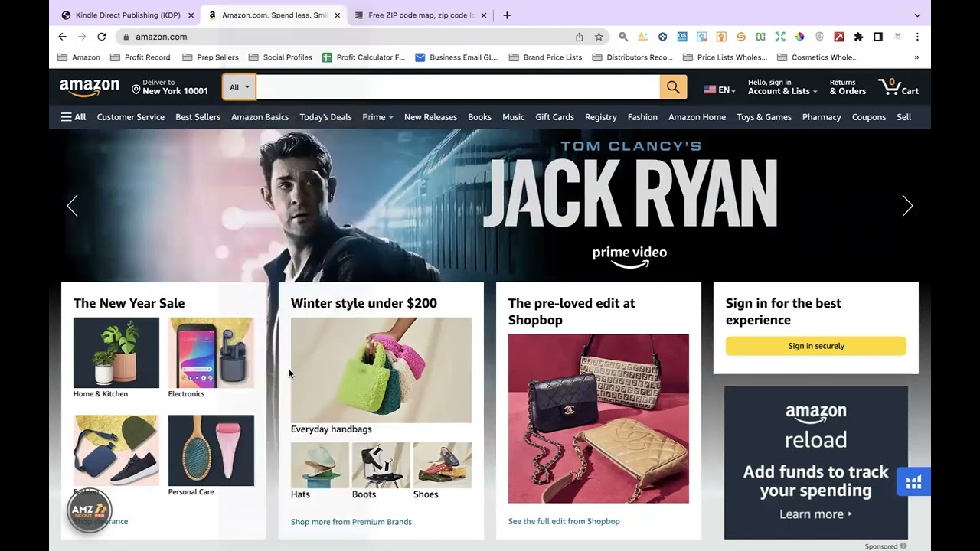Open the All hamburger menu
Viewport: 980px width, 551px height.
point(73,117)
